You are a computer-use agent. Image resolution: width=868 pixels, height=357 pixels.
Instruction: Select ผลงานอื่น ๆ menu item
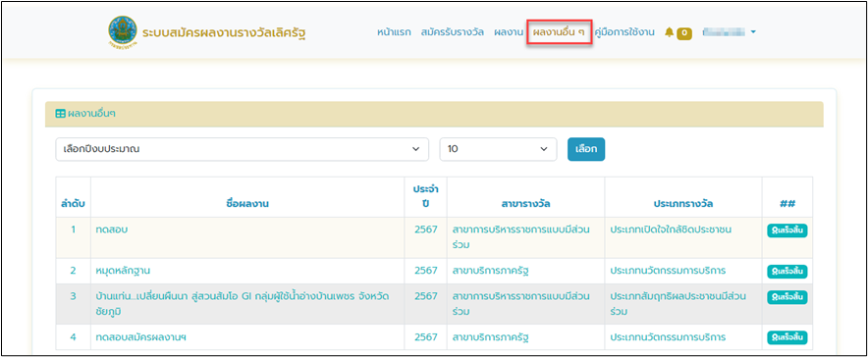click(x=559, y=32)
